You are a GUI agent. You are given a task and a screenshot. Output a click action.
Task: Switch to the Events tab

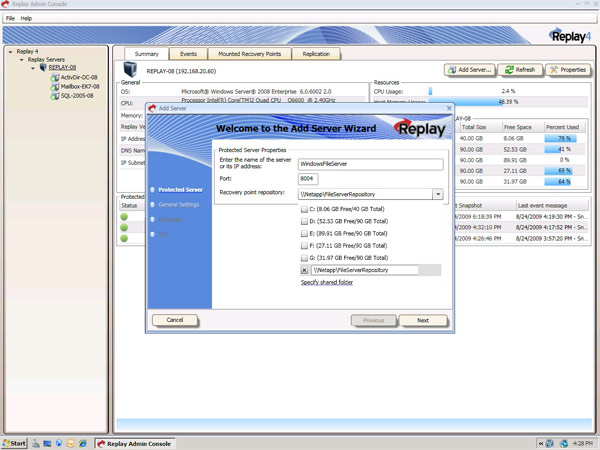pos(189,54)
